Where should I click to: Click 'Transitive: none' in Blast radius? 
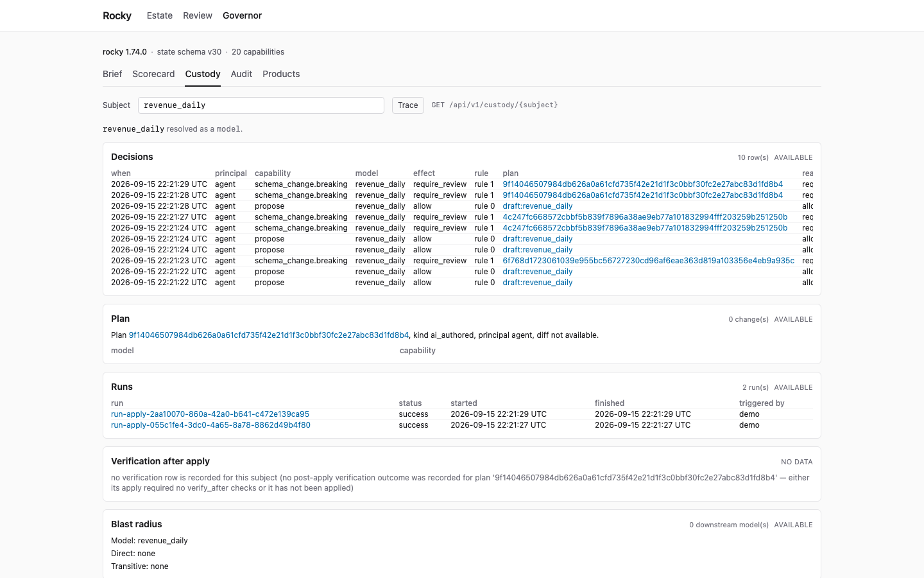click(140, 566)
